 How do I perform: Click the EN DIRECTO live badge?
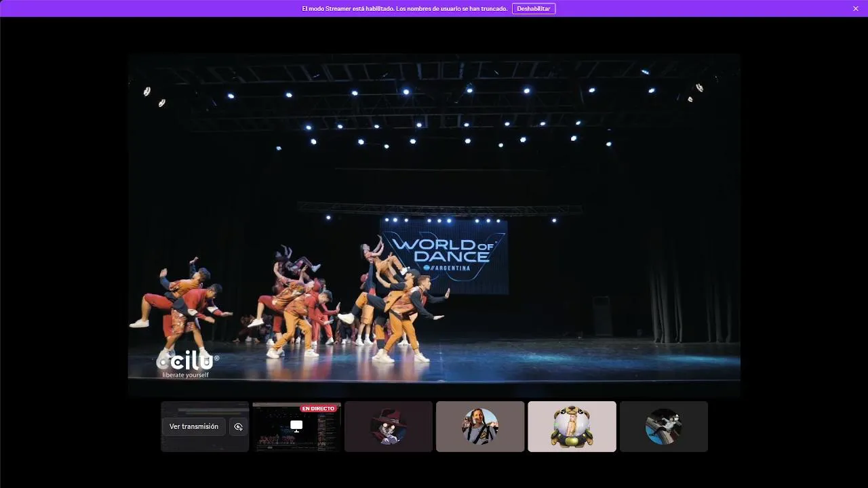pyautogui.click(x=318, y=409)
